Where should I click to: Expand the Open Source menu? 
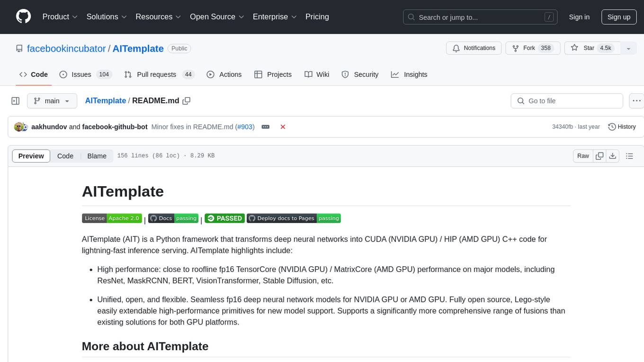pyautogui.click(x=217, y=17)
